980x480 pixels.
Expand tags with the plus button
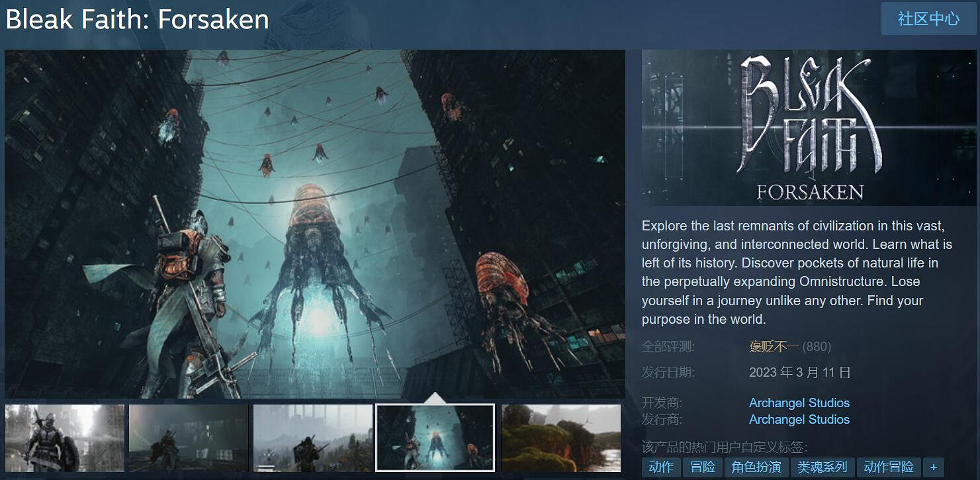pos(933,467)
